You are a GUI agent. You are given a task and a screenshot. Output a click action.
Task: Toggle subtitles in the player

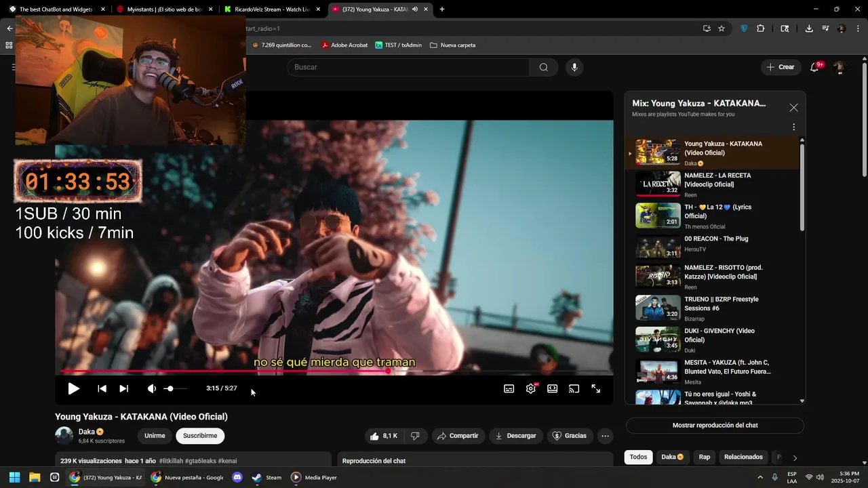(x=509, y=388)
